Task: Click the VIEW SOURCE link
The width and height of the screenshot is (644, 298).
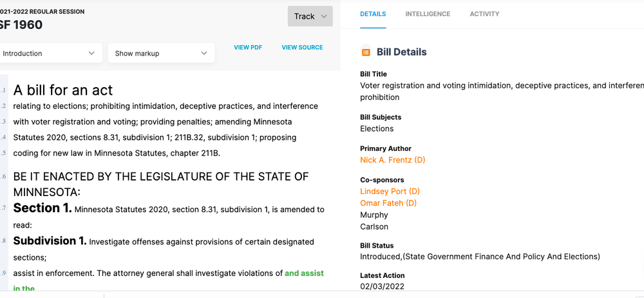Action: pyautogui.click(x=302, y=48)
